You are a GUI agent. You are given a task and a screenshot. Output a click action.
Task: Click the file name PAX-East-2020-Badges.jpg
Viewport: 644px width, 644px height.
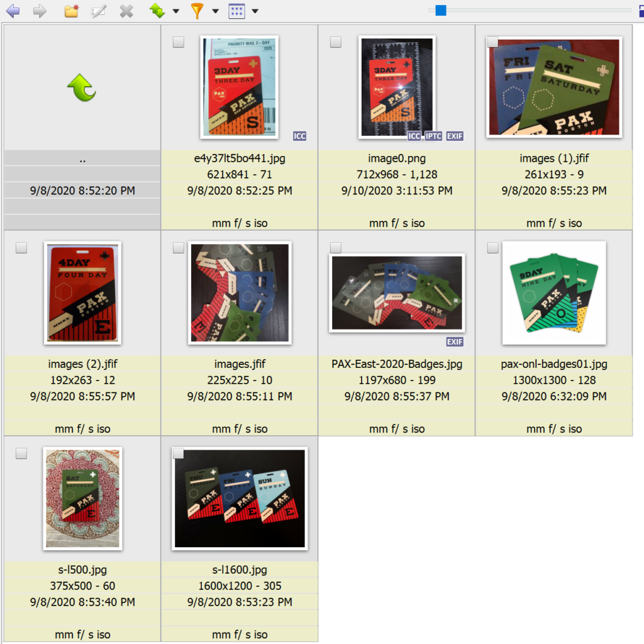pyautogui.click(x=397, y=364)
